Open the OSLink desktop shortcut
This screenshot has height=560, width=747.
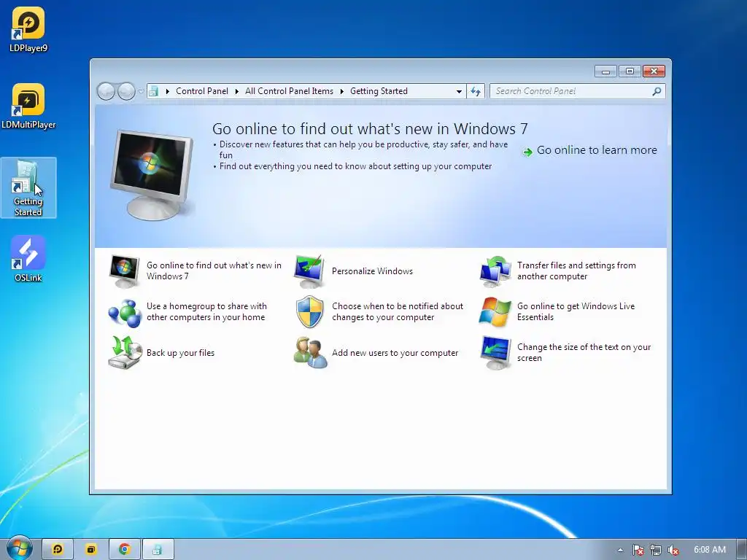tap(28, 259)
